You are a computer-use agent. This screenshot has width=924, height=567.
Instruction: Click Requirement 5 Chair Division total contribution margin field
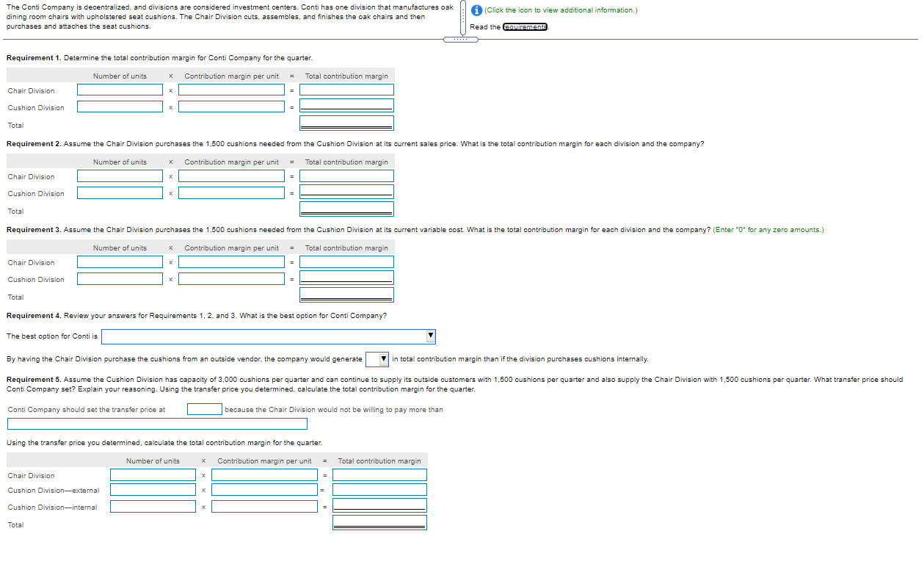click(379, 475)
